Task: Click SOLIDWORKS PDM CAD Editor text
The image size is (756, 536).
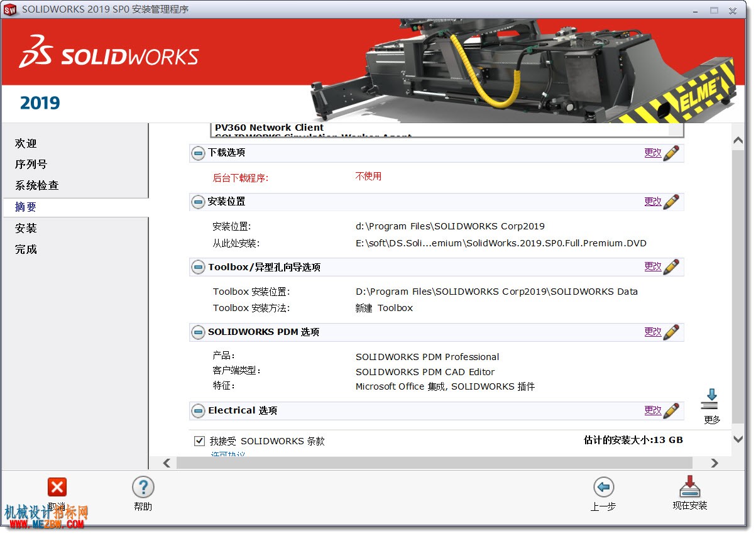Action: [425, 372]
